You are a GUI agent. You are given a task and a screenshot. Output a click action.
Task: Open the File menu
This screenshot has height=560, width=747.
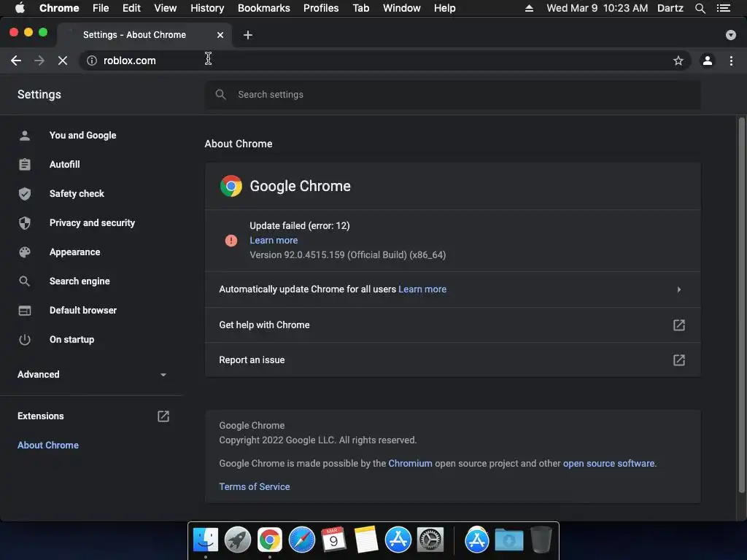(101, 8)
